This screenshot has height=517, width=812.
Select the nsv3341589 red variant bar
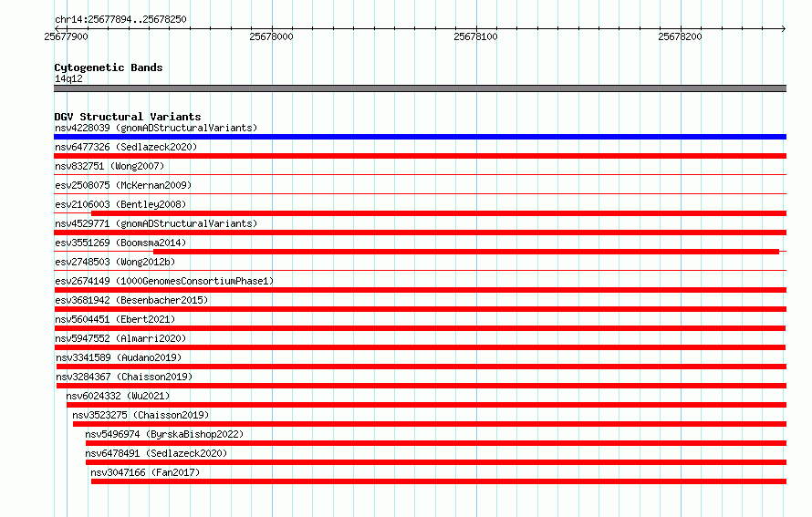[421, 367]
